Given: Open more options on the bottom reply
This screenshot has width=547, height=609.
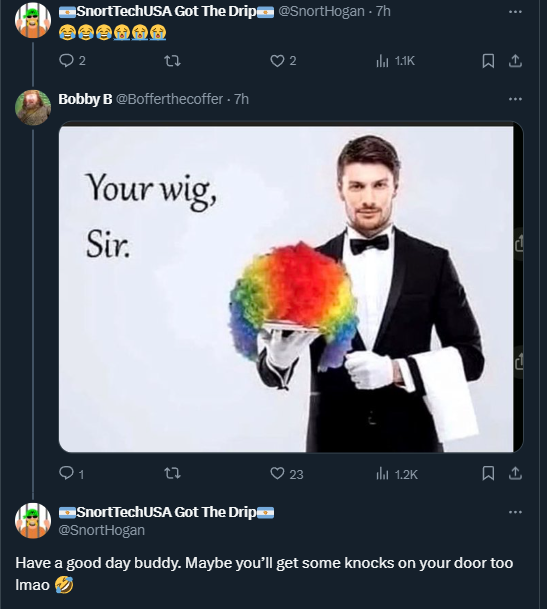Looking at the screenshot, I should (x=515, y=512).
